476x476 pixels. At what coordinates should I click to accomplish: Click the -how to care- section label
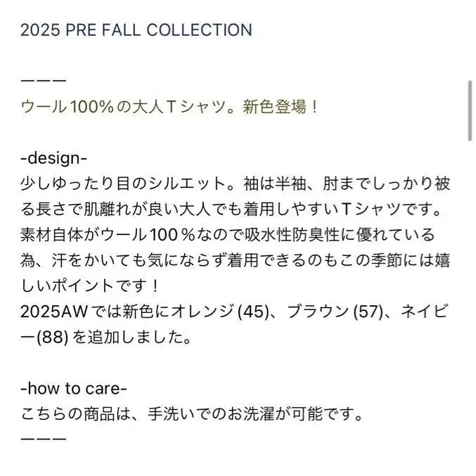(74, 388)
